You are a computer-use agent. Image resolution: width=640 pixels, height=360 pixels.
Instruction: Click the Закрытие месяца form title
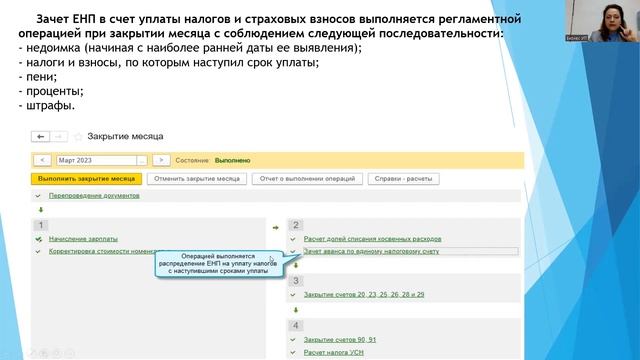pyautogui.click(x=125, y=136)
